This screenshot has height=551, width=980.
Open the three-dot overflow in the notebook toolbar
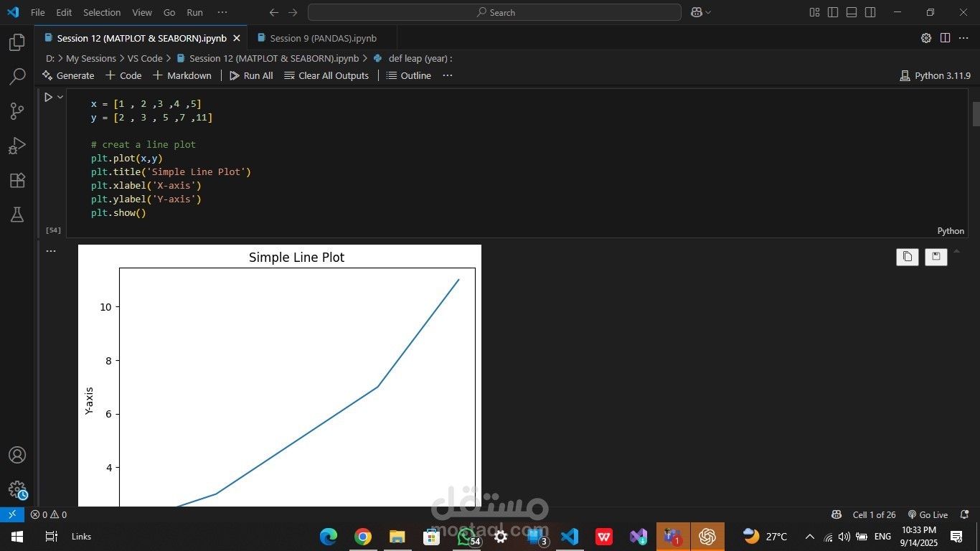(448, 75)
